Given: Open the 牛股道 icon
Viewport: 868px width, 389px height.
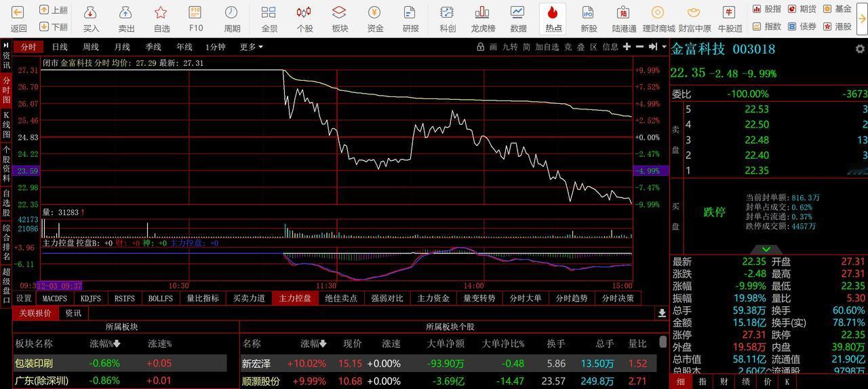Looking at the screenshot, I should click(729, 12).
